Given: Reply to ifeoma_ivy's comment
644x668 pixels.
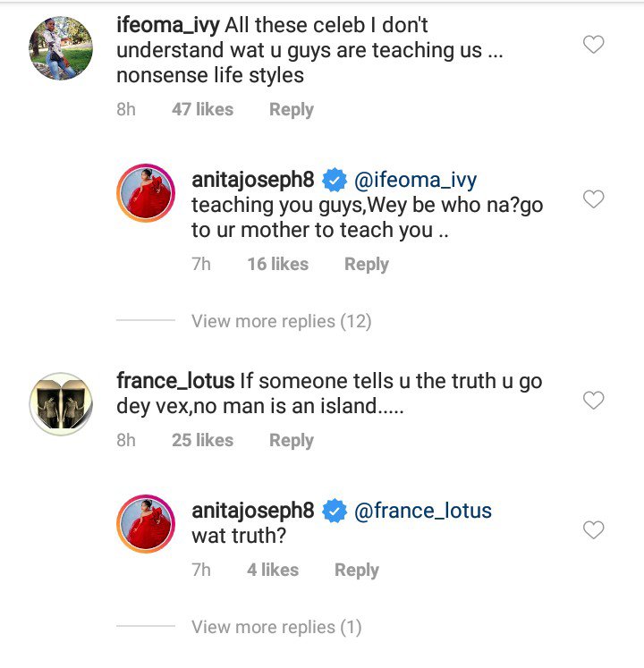Looking at the screenshot, I should [292, 110].
